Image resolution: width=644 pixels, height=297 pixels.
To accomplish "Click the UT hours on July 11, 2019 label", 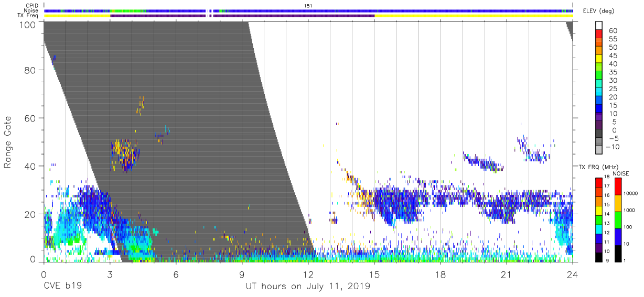I will 308,287.
